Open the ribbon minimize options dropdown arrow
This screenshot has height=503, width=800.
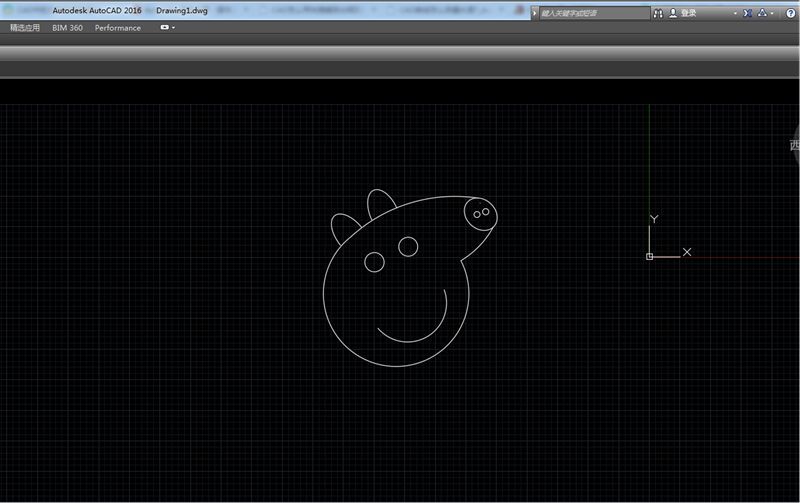pyautogui.click(x=173, y=28)
